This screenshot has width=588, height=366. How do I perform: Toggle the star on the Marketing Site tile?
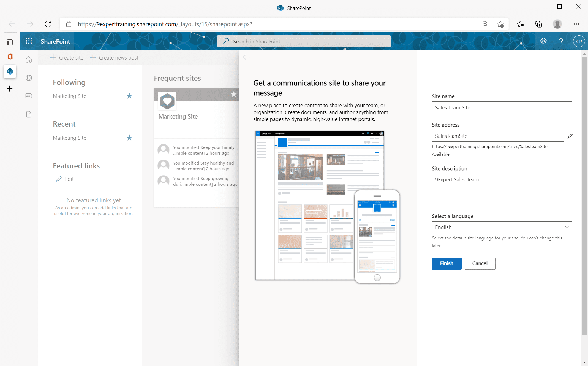(x=234, y=95)
